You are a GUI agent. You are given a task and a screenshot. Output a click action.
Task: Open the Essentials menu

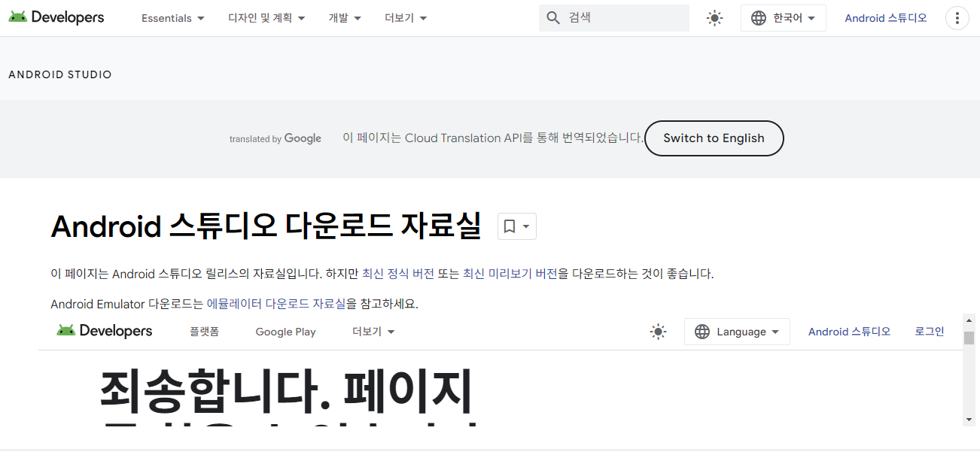(173, 18)
